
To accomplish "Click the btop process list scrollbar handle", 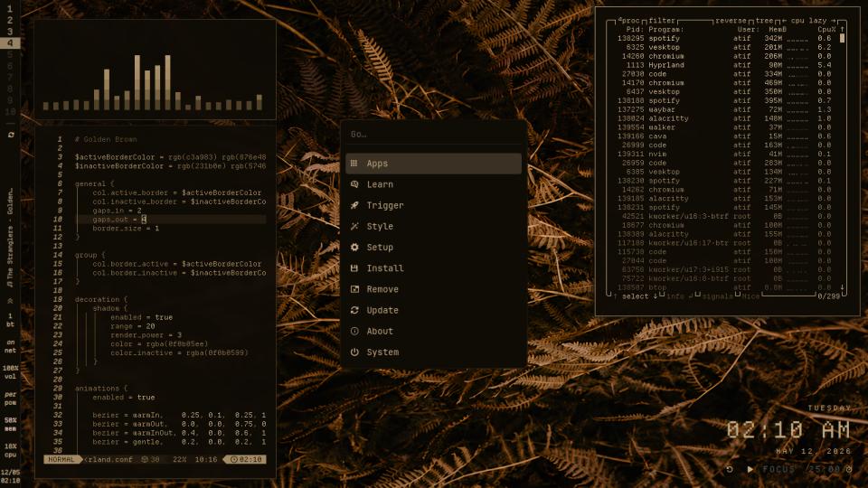I will pos(842,38).
